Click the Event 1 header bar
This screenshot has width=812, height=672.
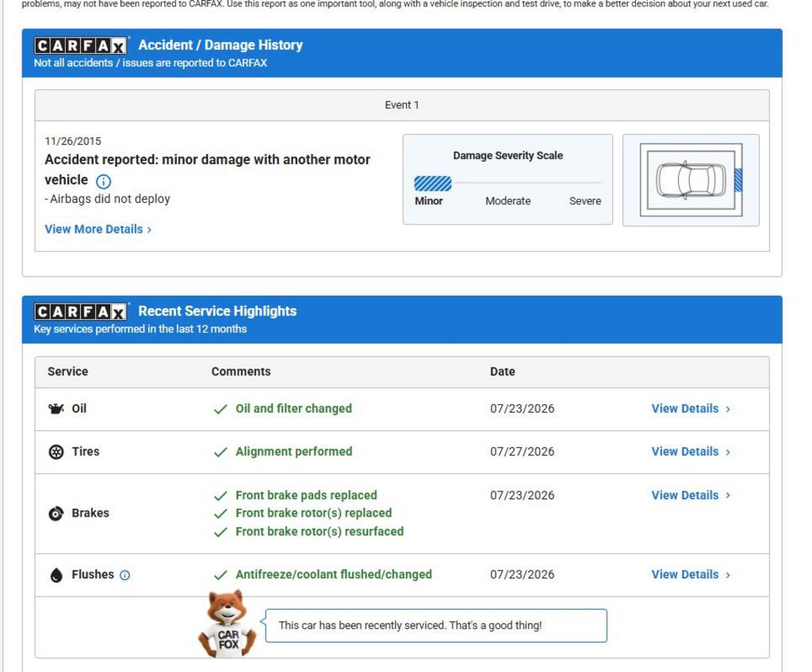(402, 105)
